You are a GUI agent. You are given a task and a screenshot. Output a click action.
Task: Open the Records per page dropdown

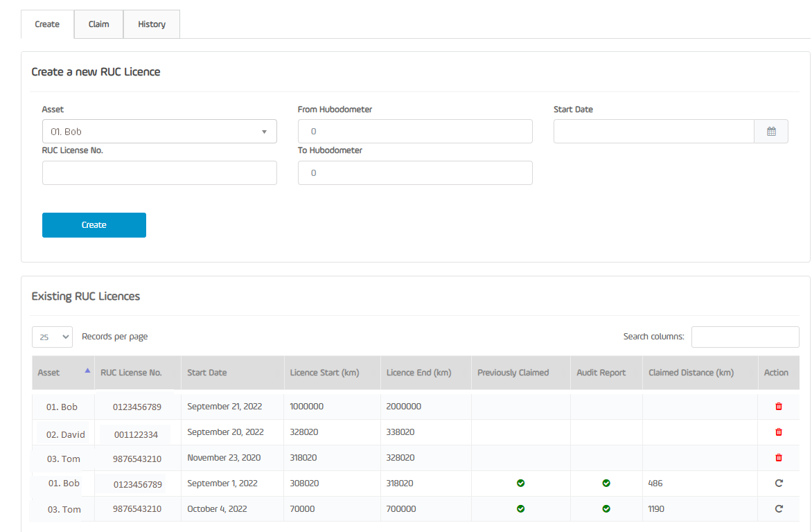[52, 337]
